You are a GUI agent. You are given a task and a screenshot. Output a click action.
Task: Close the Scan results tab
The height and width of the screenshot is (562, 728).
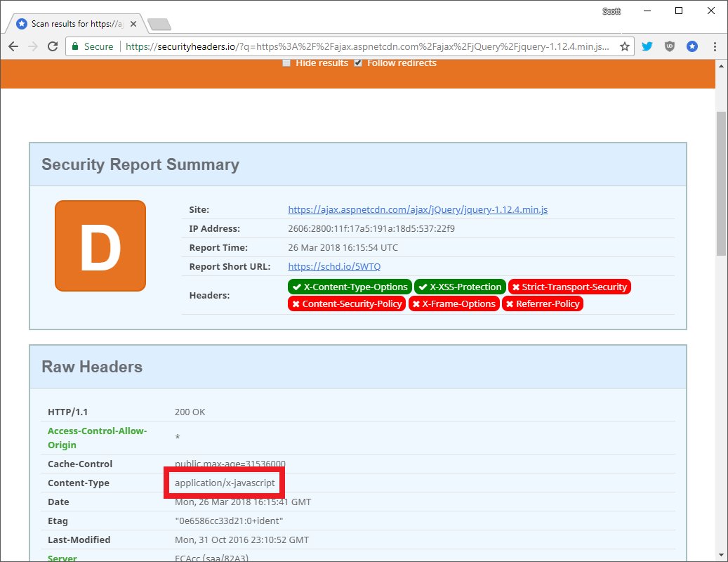[133, 24]
